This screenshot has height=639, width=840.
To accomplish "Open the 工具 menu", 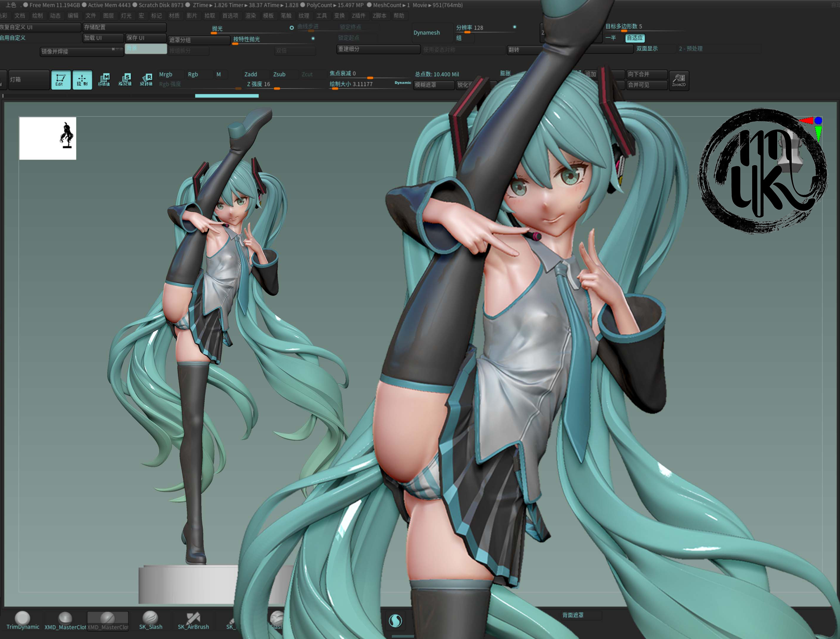I will [322, 16].
